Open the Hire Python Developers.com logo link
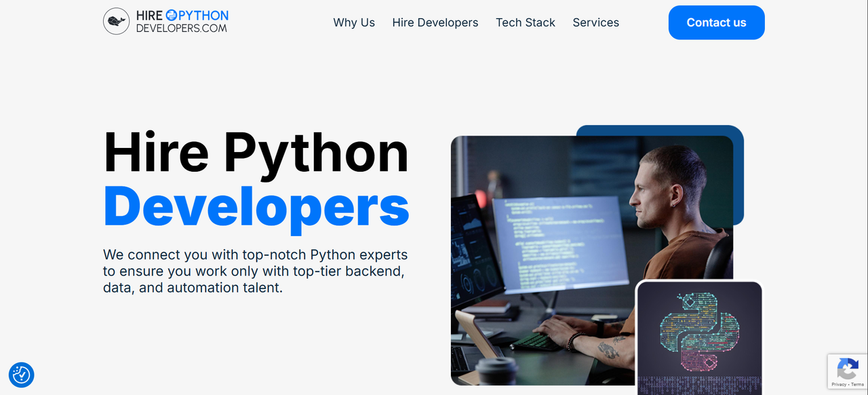 point(166,22)
